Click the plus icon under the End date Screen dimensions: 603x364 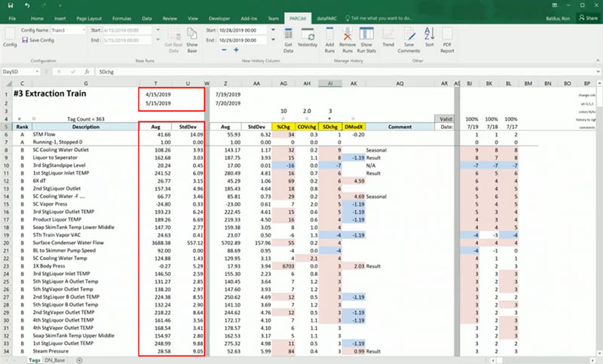click(236, 50)
